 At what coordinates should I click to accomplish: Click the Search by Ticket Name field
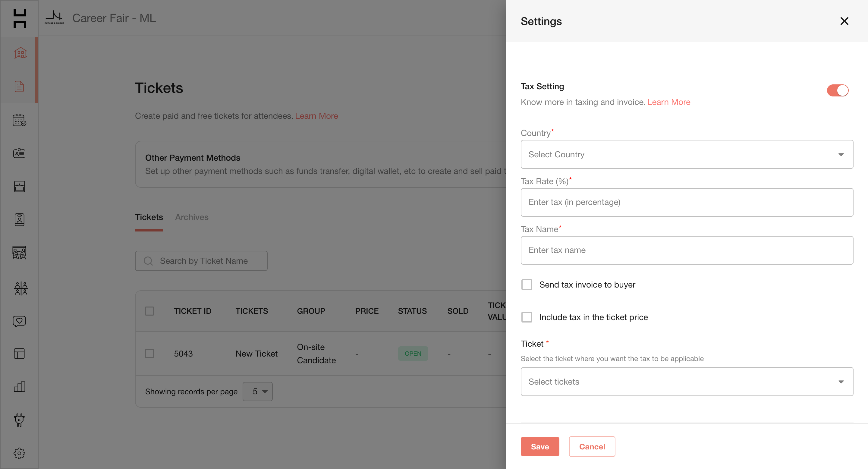201,261
